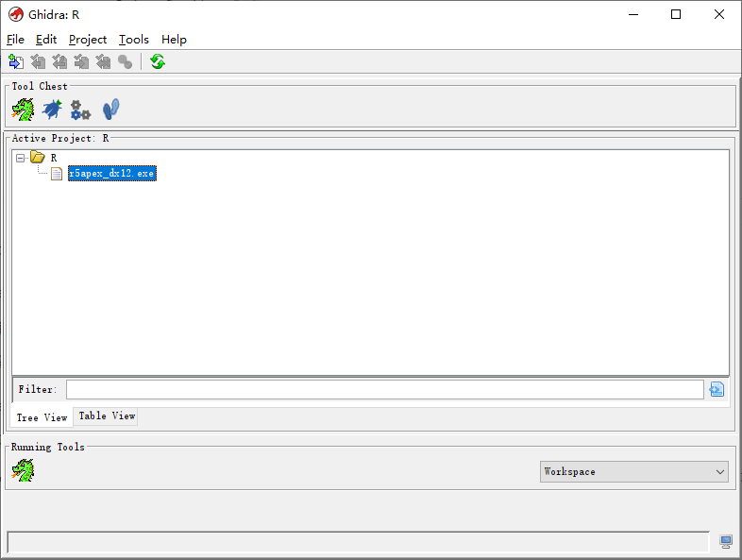Open the Emulator gears tool

pyautogui.click(x=80, y=110)
